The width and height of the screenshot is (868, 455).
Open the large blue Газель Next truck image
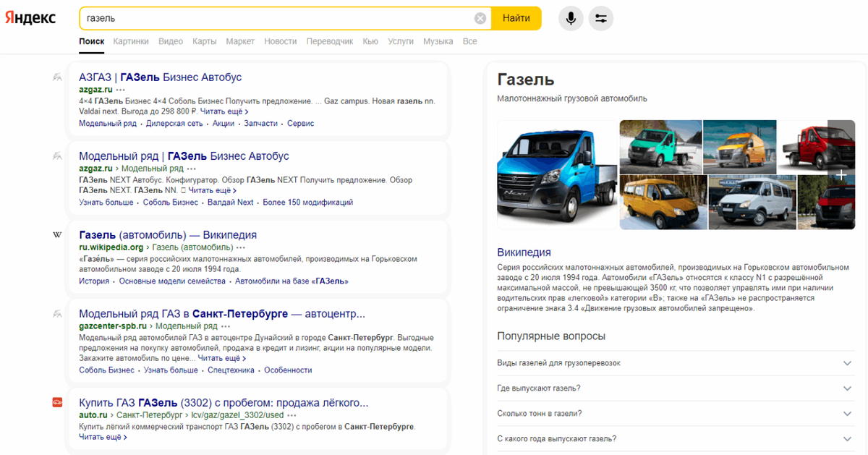coord(558,174)
